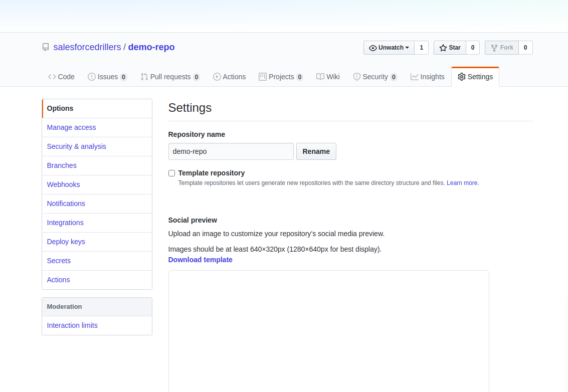Screen dimensions: 568x392
Task: Click the Rename button
Action: pos(316,151)
